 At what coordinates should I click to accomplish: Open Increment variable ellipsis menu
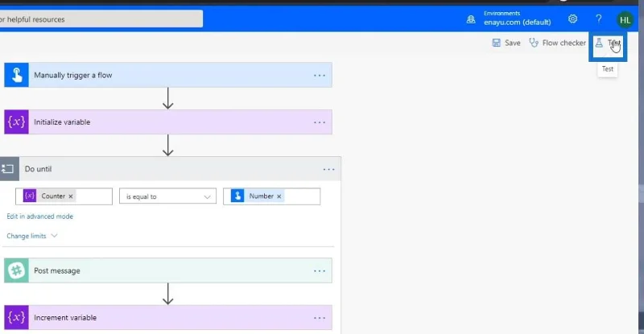[x=319, y=318]
